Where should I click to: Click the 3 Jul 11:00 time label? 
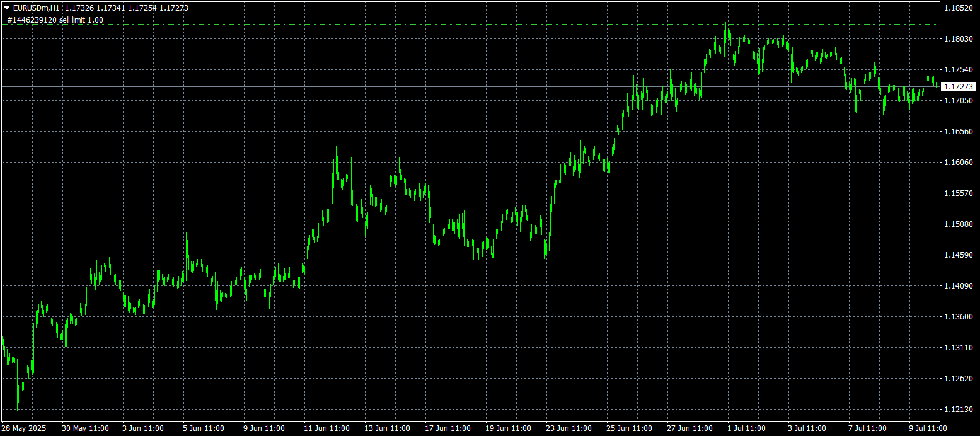pyautogui.click(x=809, y=428)
